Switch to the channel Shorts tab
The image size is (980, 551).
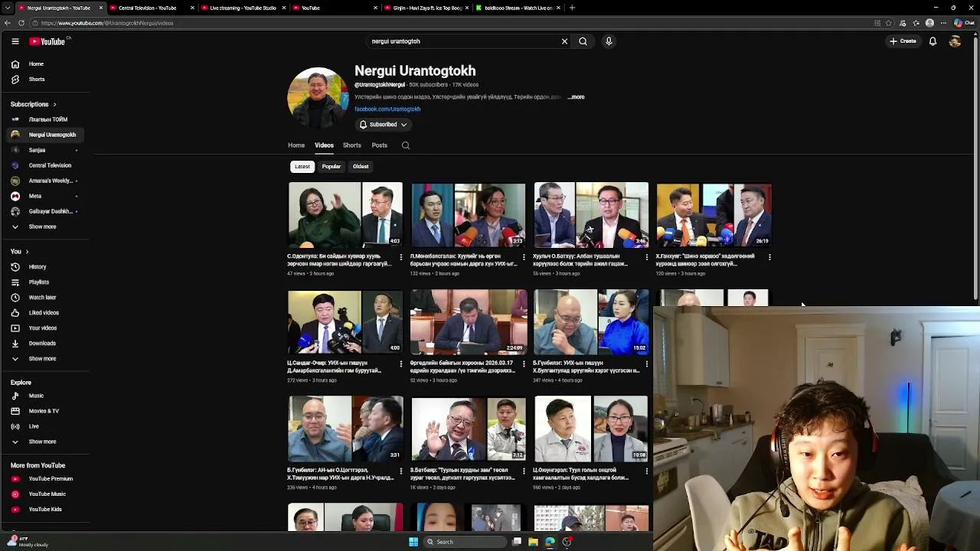click(x=352, y=145)
